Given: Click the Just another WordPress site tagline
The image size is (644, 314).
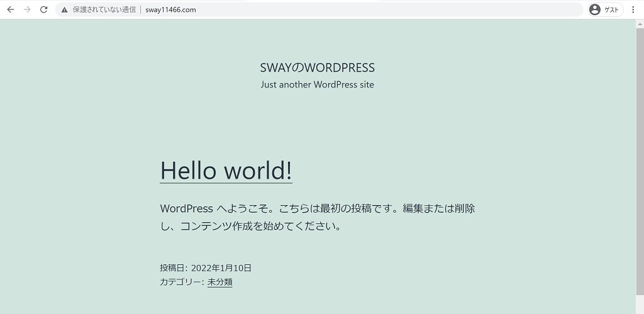Looking at the screenshot, I should click(x=317, y=85).
